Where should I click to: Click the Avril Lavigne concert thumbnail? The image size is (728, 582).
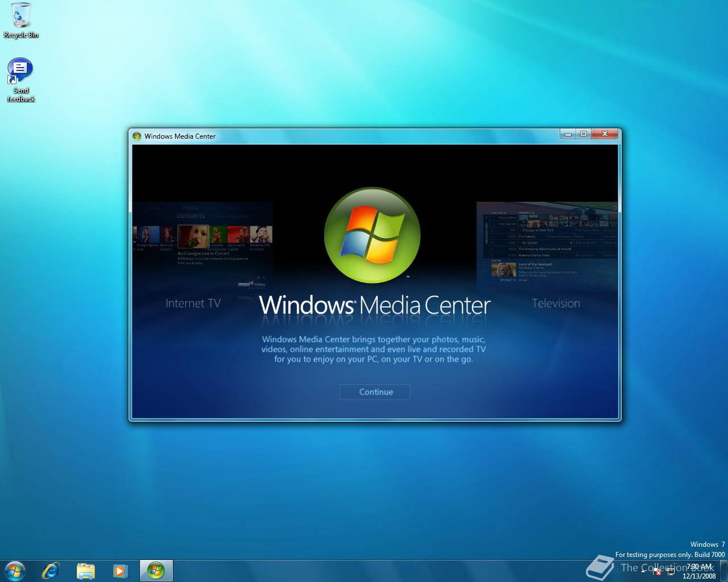[x=193, y=236]
